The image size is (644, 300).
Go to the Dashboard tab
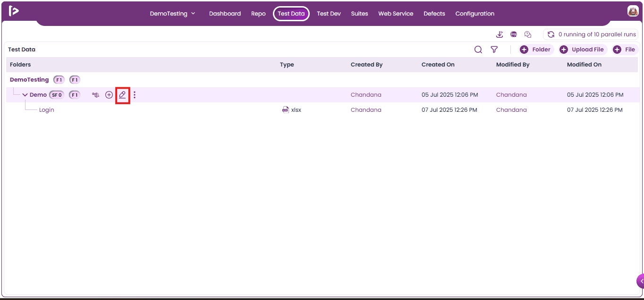(x=225, y=14)
